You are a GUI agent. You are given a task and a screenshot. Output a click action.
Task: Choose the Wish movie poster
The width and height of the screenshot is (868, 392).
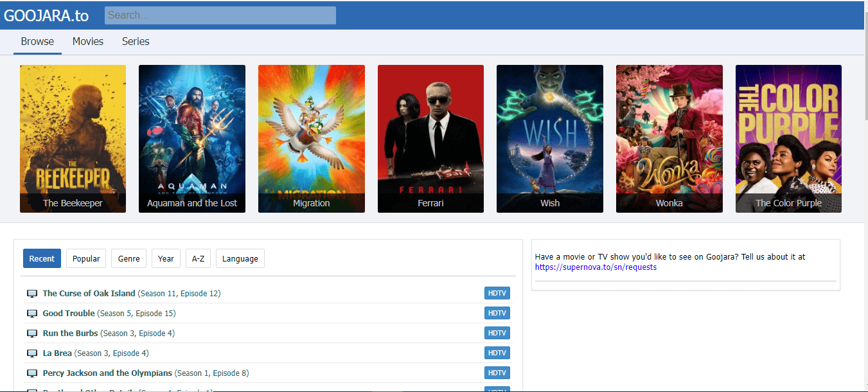click(x=550, y=139)
